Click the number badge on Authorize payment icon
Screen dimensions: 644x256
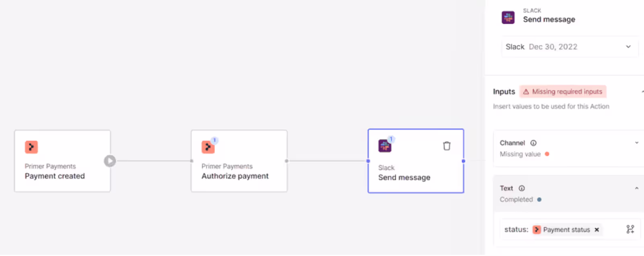click(215, 140)
